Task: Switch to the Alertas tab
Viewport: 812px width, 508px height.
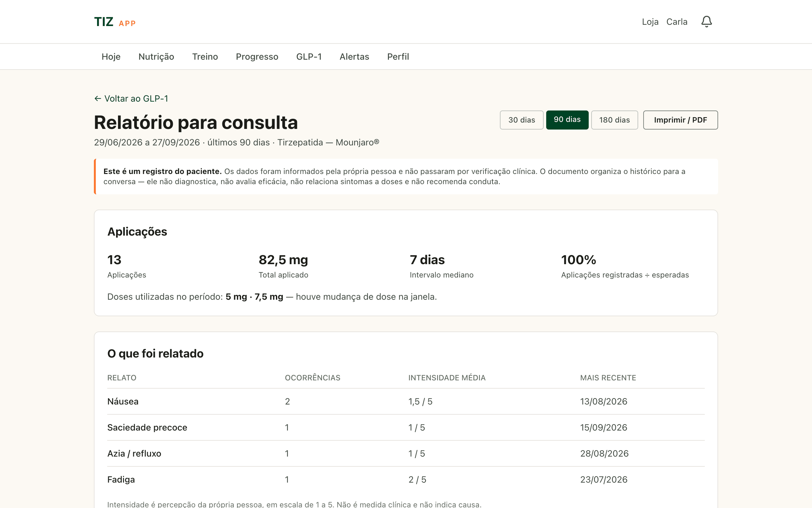Action: (x=354, y=57)
